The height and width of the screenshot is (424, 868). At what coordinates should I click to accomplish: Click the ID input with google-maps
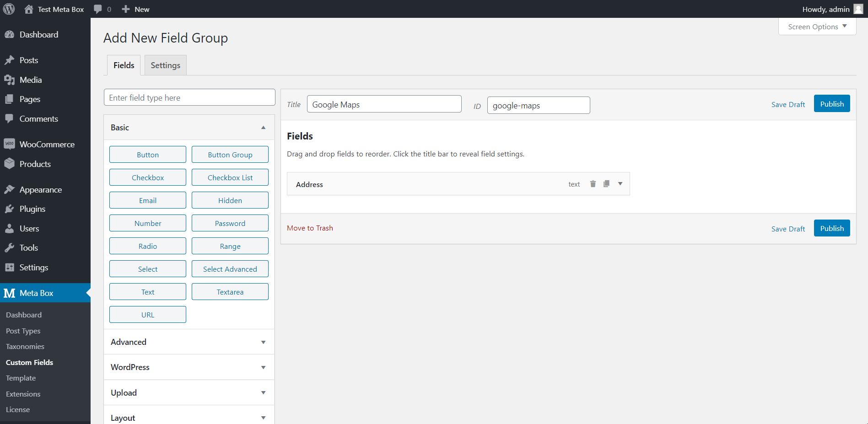point(539,105)
